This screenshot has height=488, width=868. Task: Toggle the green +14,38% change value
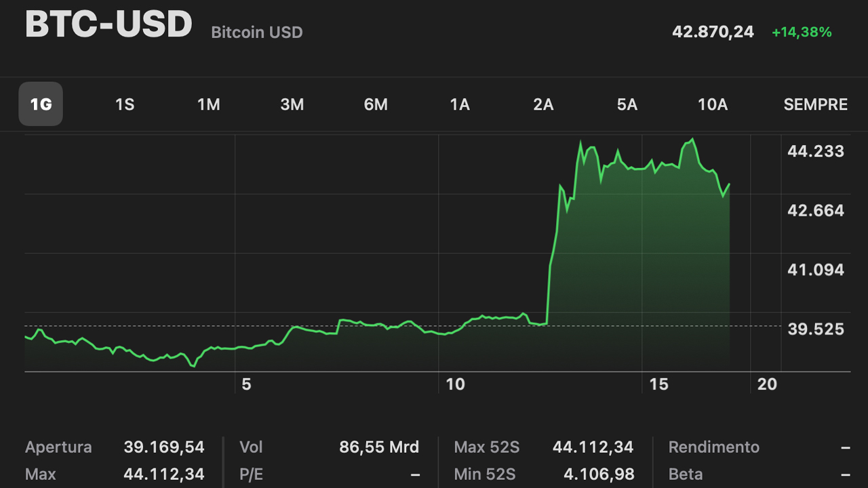[x=802, y=32]
